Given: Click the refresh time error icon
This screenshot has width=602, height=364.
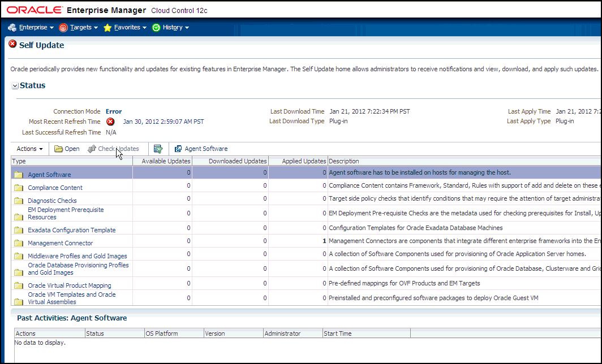Looking at the screenshot, I should (110, 122).
